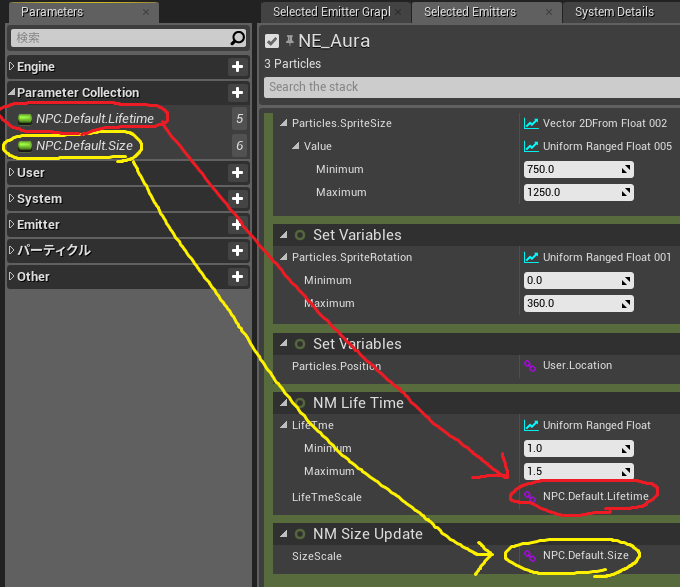This screenshot has width=680, height=587.
Task: Click NPC.Default.Size value of SizeScale
Action: coord(585,555)
